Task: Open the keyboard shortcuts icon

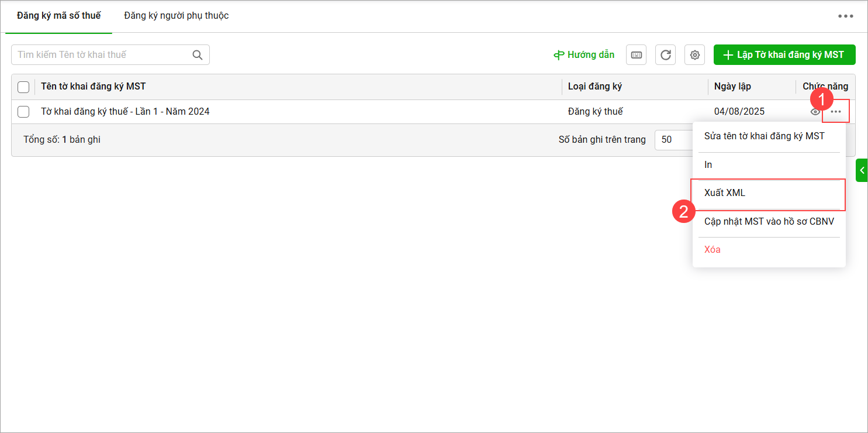Action: coord(636,55)
